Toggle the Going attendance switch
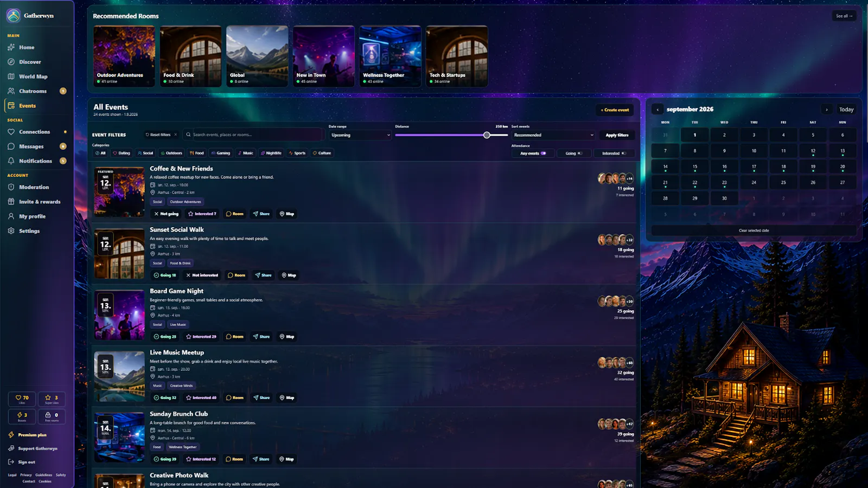This screenshot has width=868, height=488. [x=579, y=153]
